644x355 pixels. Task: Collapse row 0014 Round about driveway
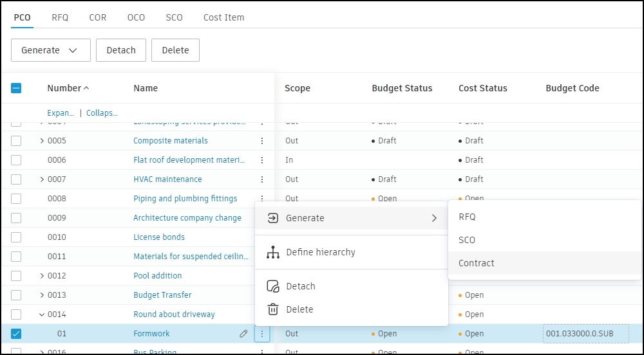coord(42,314)
